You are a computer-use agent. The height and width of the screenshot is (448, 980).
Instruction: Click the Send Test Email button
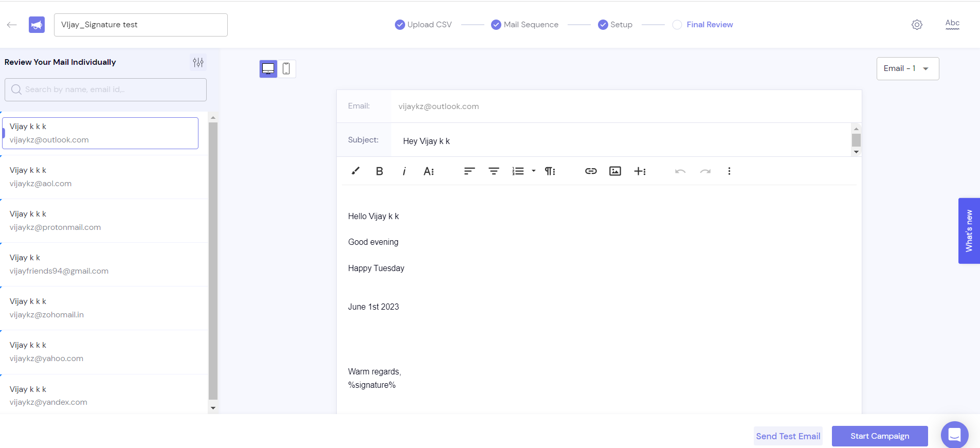(x=788, y=436)
